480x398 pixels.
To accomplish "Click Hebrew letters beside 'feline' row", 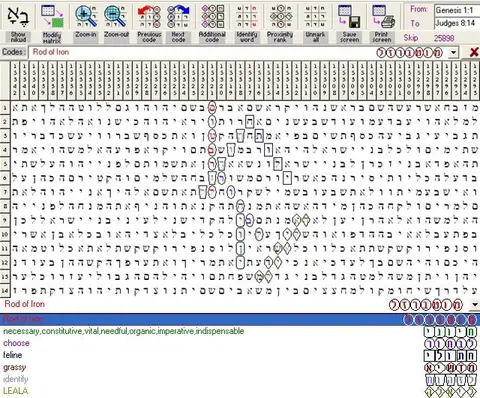I will (451, 355).
